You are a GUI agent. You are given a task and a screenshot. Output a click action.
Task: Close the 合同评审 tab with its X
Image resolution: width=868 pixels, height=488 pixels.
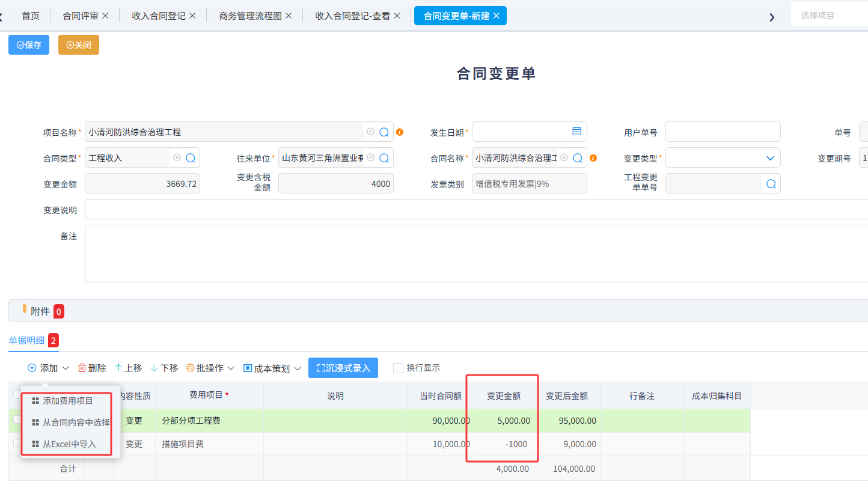tap(105, 16)
